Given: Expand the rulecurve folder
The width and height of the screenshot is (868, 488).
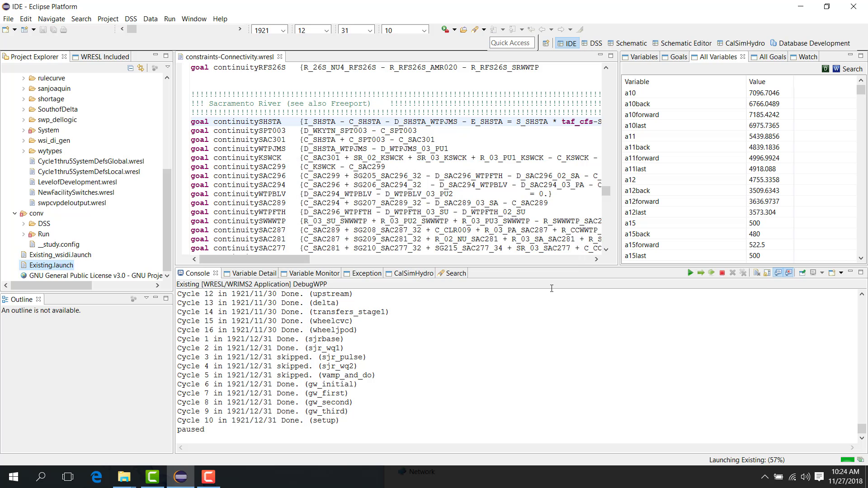Looking at the screenshot, I should pos(24,78).
